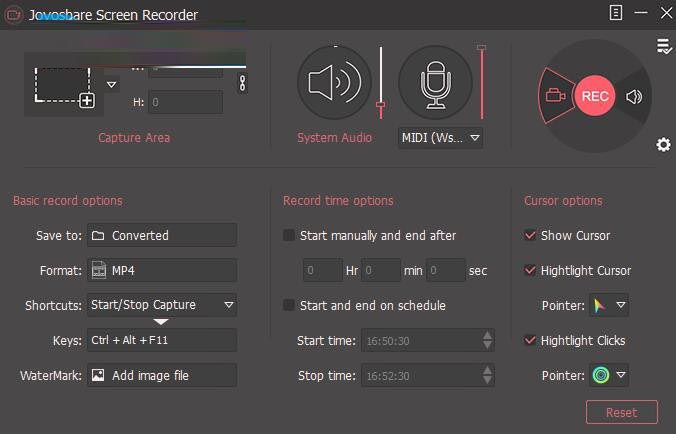Decrease Stop time with down arrow

point(487,381)
